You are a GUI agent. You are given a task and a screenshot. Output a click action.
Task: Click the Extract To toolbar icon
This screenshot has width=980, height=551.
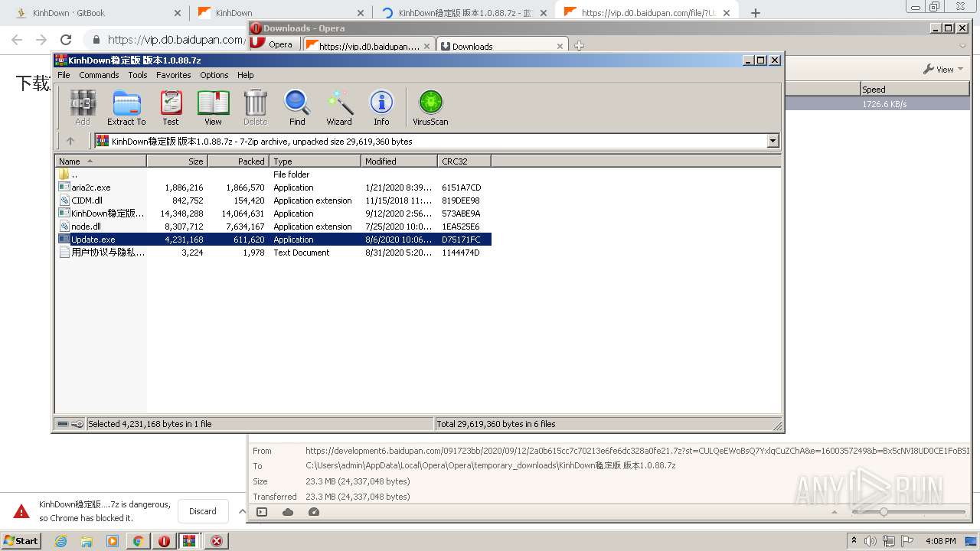(x=126, y=107)
